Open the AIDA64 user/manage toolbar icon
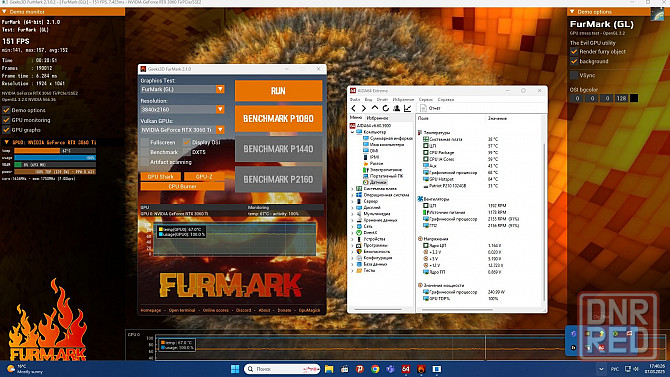Image resolution: width=670 pixels, height=377 pixels. (397, 108)
